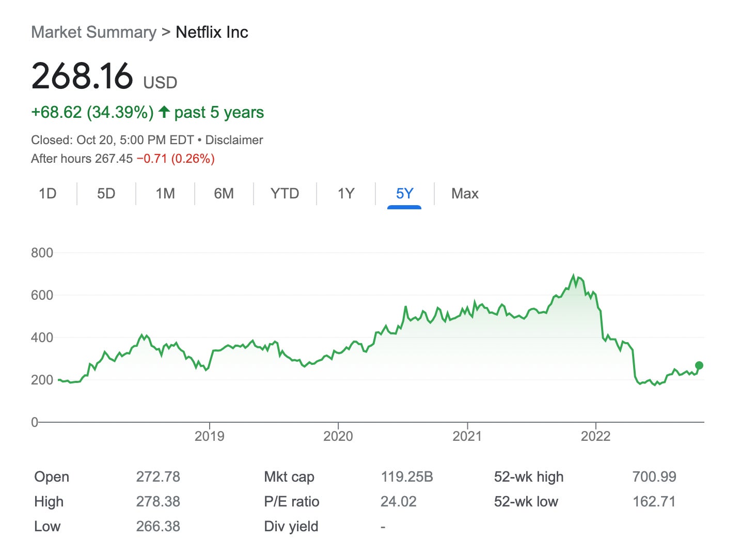Click the P/E ratio label
The height and width of the screenshot is (554, 756).
[x=291, y=501]
